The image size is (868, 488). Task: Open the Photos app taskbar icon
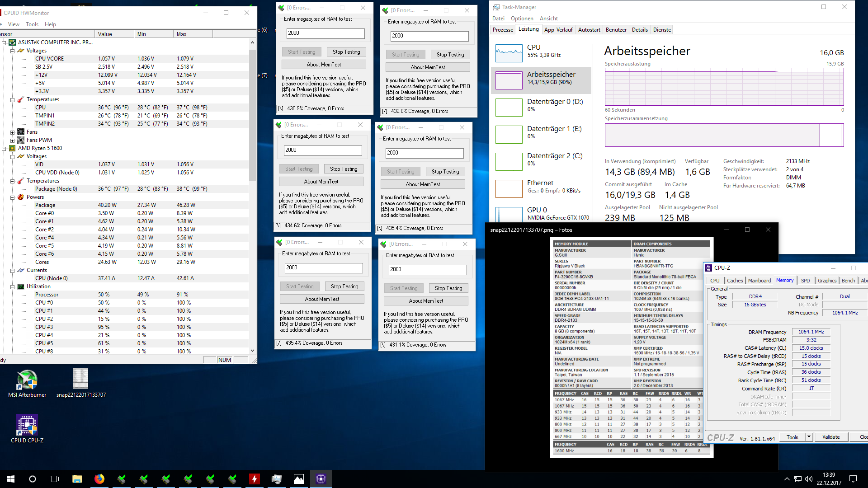tap(299, 479)
